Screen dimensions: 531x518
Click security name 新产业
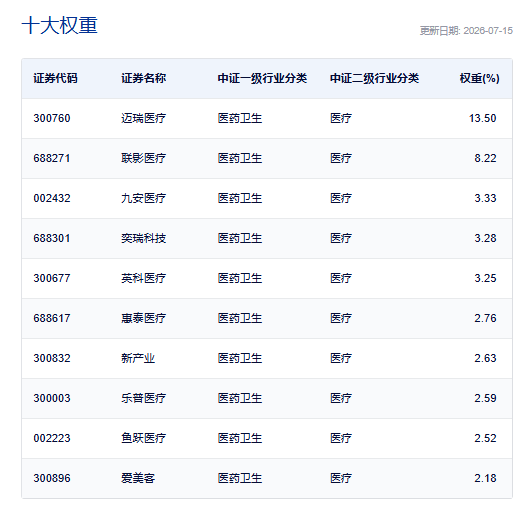[138, 358]
